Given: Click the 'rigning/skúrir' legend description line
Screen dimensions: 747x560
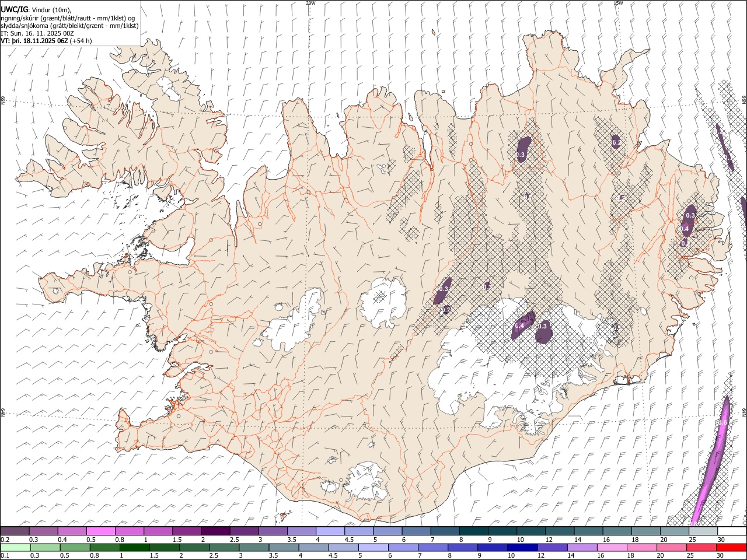Looking at the screenshot, I should [68, 17].
